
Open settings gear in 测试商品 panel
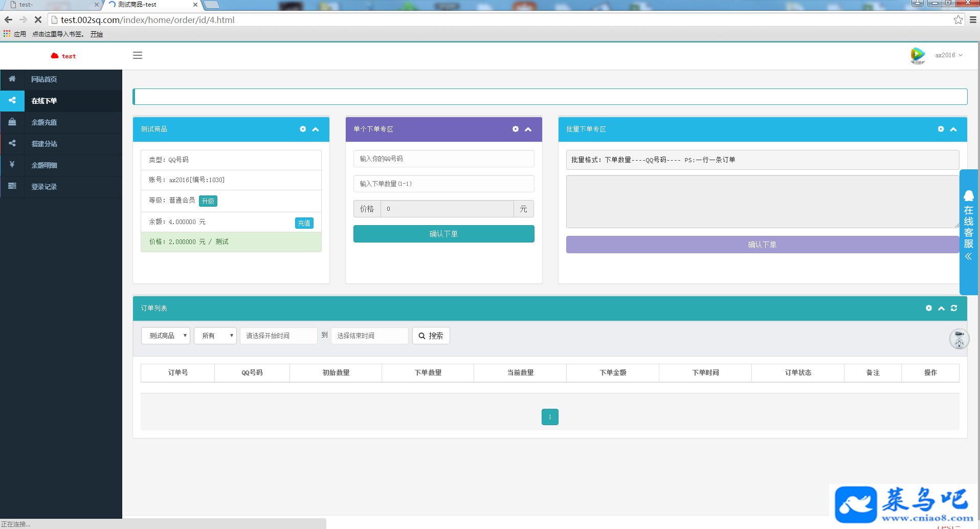[303, 129]
